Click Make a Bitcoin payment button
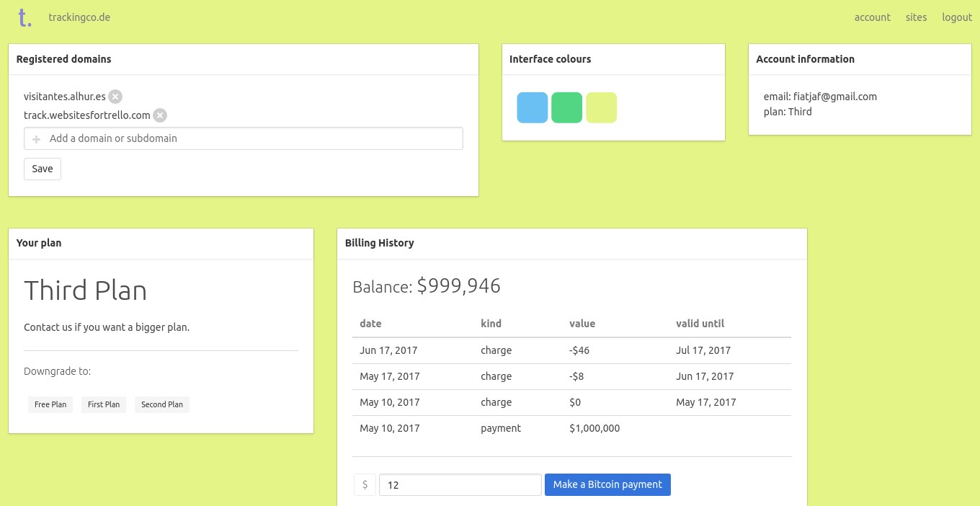980x506 pixels. tap(607, 484)
